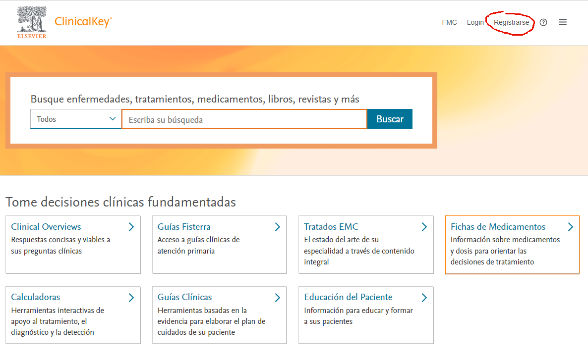Open the Fichas de Medicamentos title link

(x=498, y=227)
